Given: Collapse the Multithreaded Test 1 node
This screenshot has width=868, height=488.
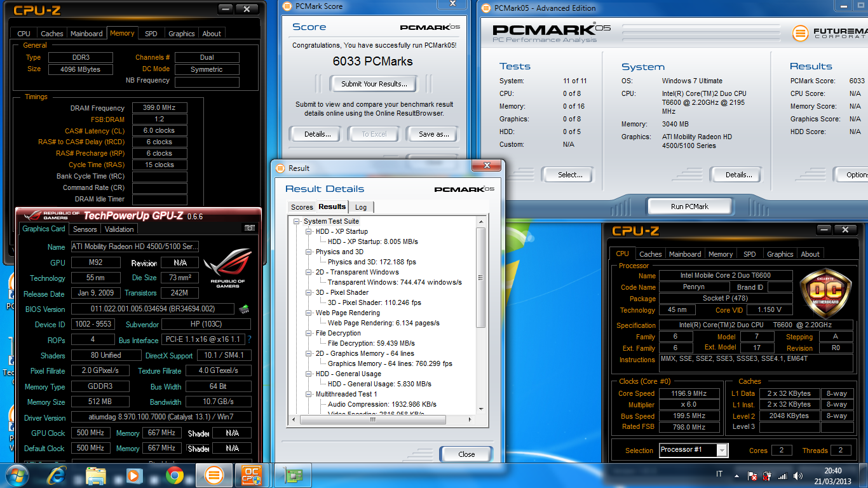Looking at the screenshot, I should pos(309,394).
